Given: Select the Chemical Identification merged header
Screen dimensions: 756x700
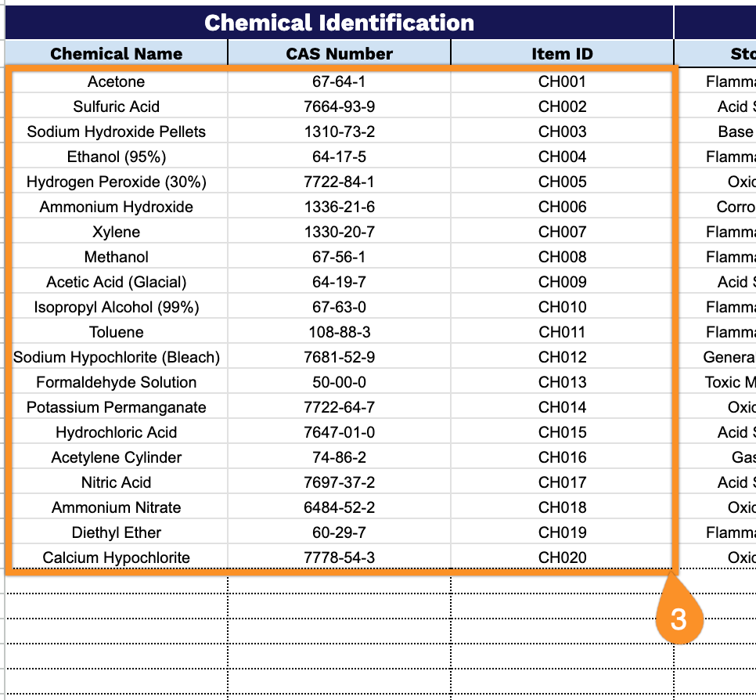Looking at the screenshot, I should (x=339, y=23).
